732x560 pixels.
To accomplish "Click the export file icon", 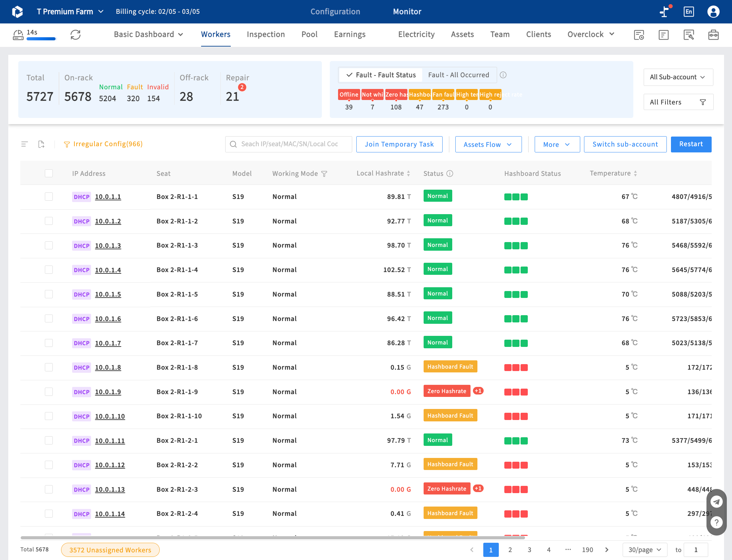I will (41, 144).
